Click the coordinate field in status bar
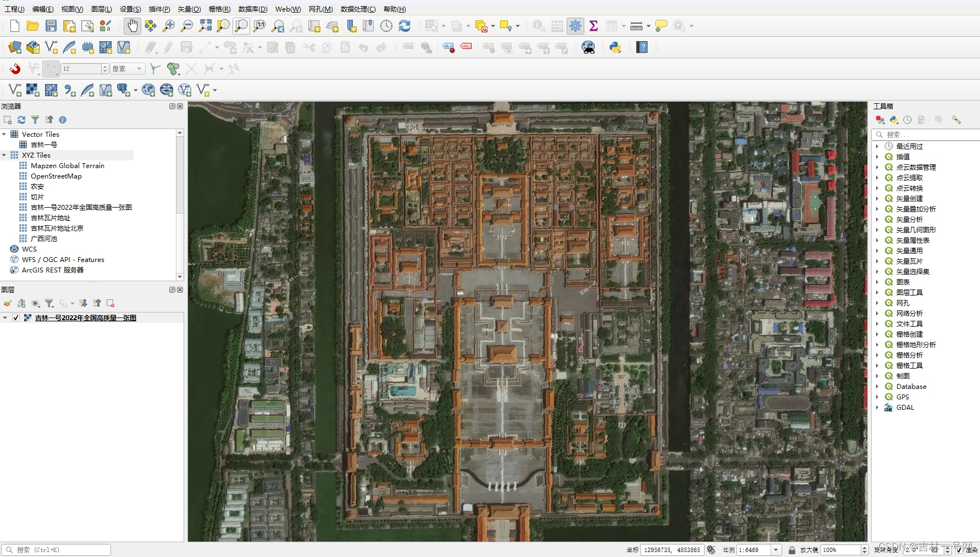980x557 pixels. 672,550
